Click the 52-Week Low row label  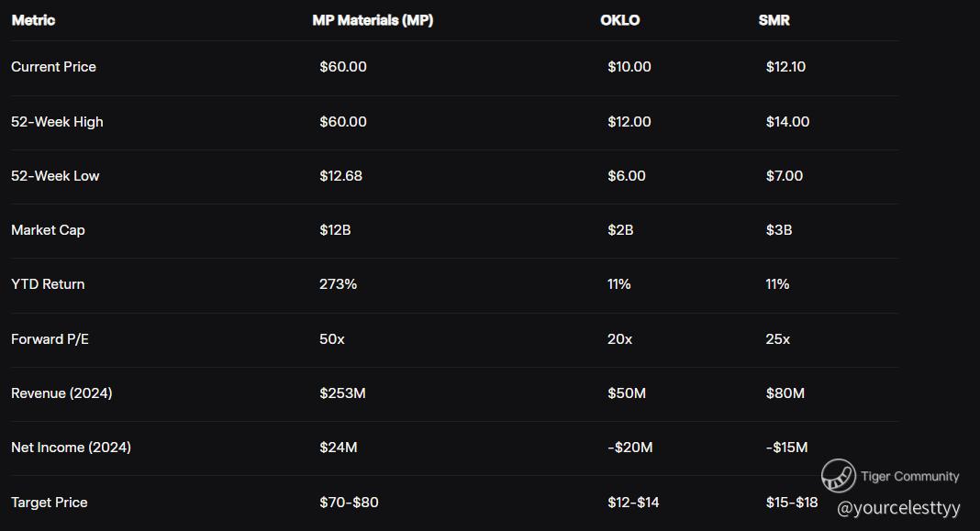(55, 176)
